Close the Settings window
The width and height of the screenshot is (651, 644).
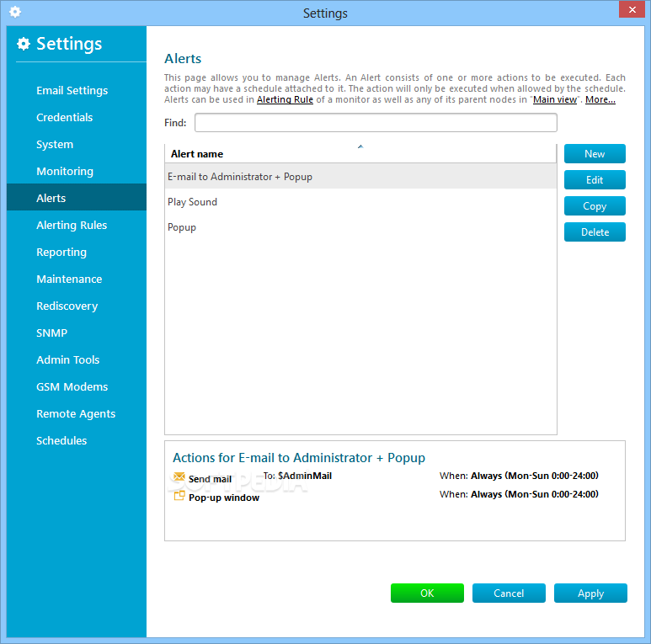pyautogui.click(x=632, y=9)
